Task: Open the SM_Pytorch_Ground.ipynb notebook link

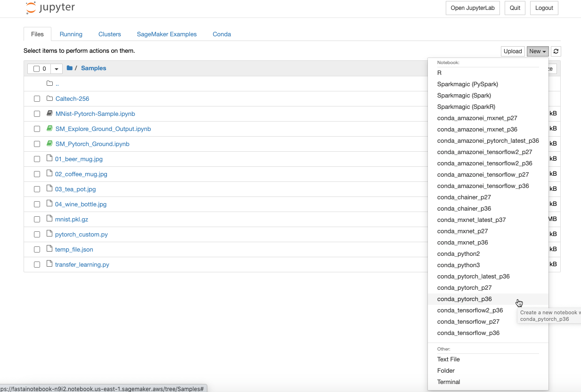Action: pyautogui.click(x=92, y=144)
